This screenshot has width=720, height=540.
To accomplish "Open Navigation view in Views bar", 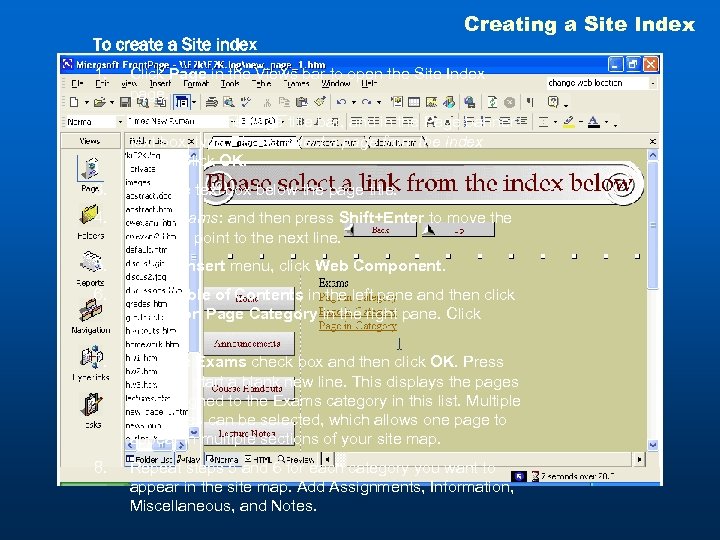I will pyautogui.click(x=90, y=316).
